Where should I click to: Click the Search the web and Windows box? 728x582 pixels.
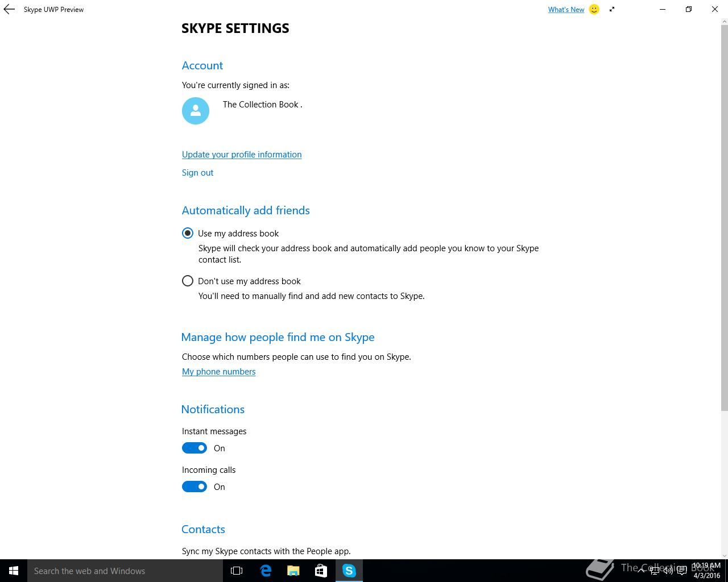pos(125,571)
